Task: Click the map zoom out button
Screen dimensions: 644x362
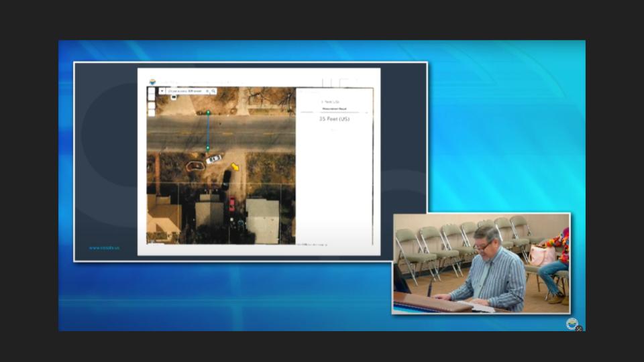Action: click(x=151, y=98)
